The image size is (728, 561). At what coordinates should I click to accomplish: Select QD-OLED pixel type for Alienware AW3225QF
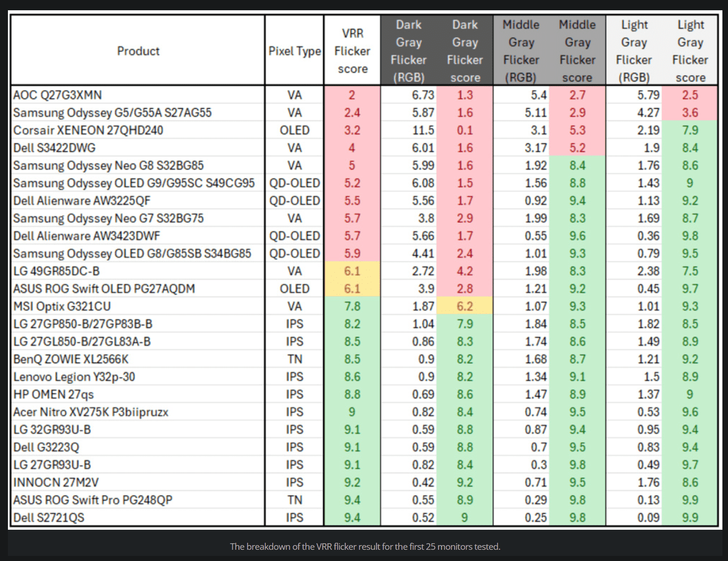click(294, 201)
